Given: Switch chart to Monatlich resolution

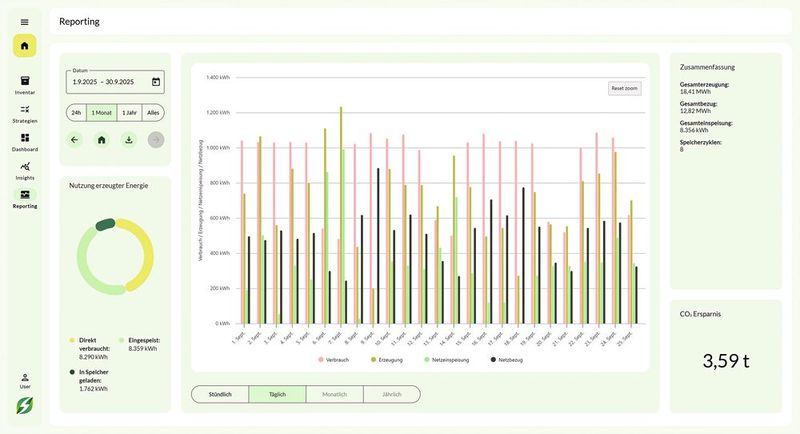Looking at the screenshot, I should tap(335, 394).
